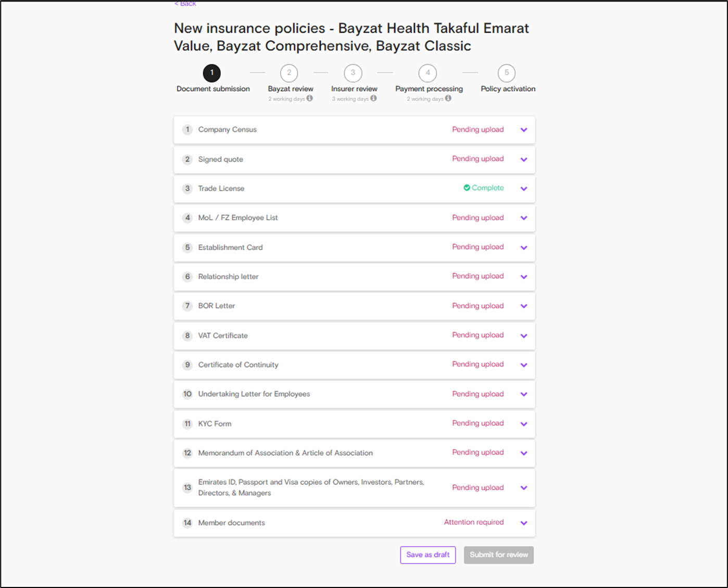Click Pending upload status for Company Census
Viewport: 728px width, 588px height.
(x=478, y=130)
